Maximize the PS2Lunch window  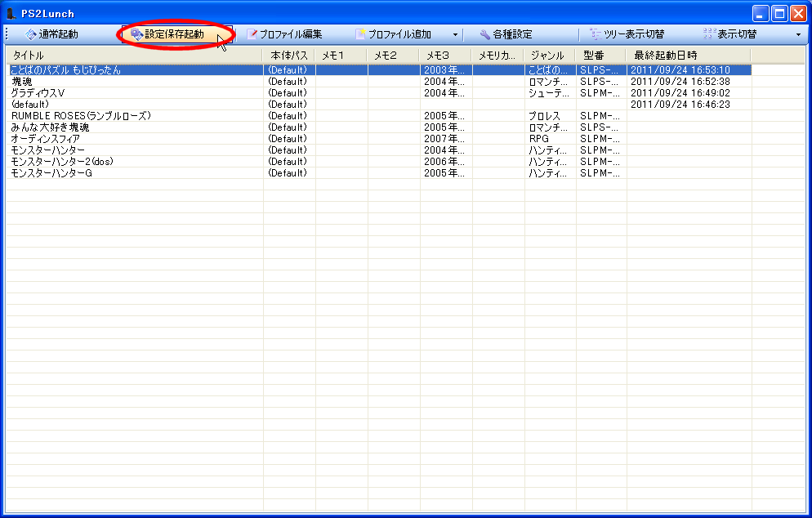(779, 13)
